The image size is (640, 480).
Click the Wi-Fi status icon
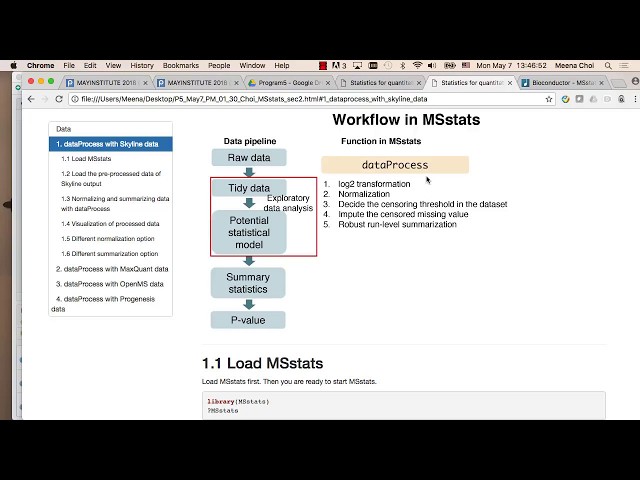tap(417, 65)
